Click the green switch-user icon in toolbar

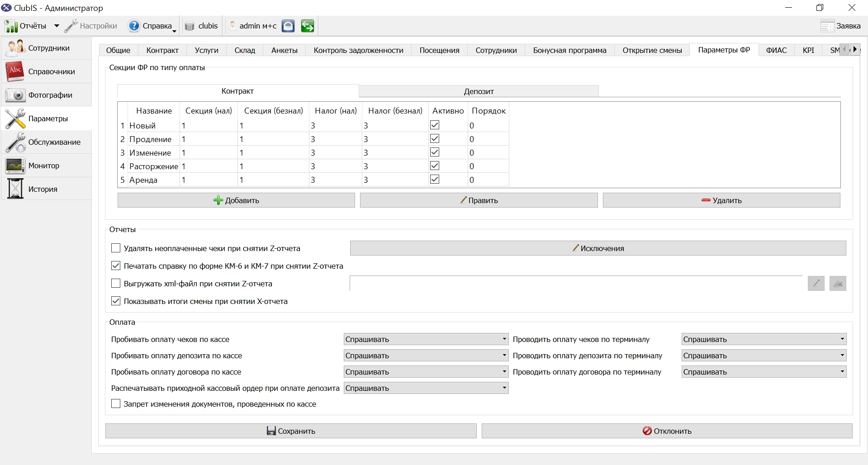308,26
